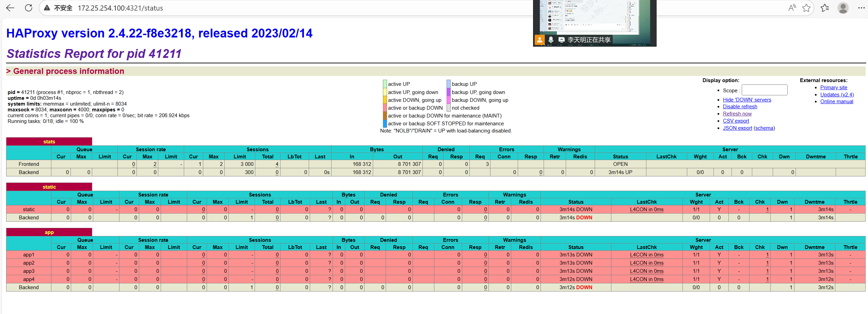868x314 pixels.
Task: Click the app2 server row name
Action: [29, 263]
